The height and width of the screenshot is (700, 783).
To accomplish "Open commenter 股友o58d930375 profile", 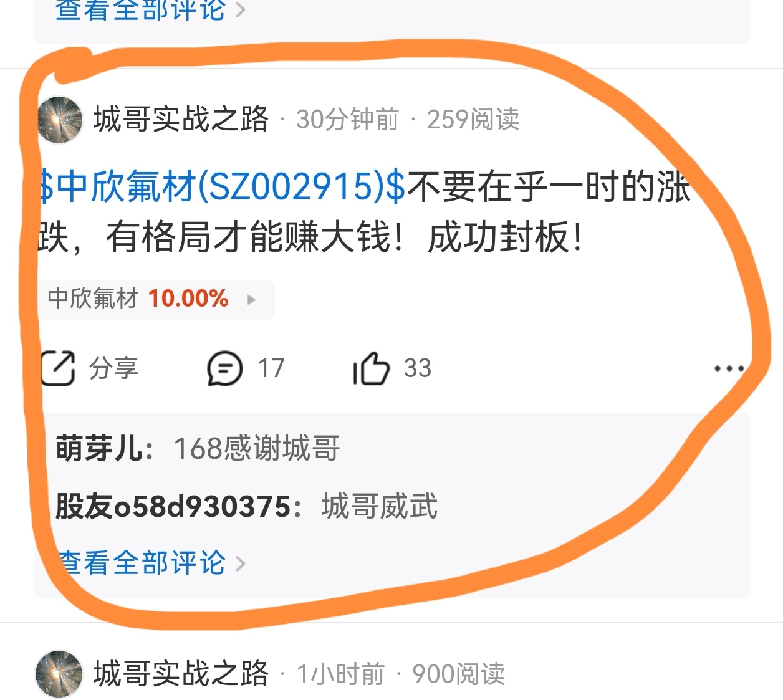I will (173, 506).
